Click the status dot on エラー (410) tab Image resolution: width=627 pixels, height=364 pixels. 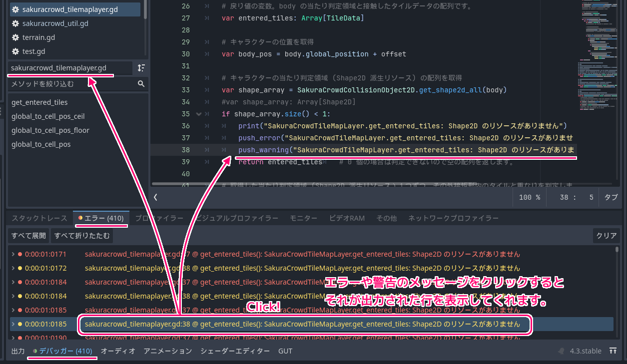pyautogui.click(x=80, y=218)
